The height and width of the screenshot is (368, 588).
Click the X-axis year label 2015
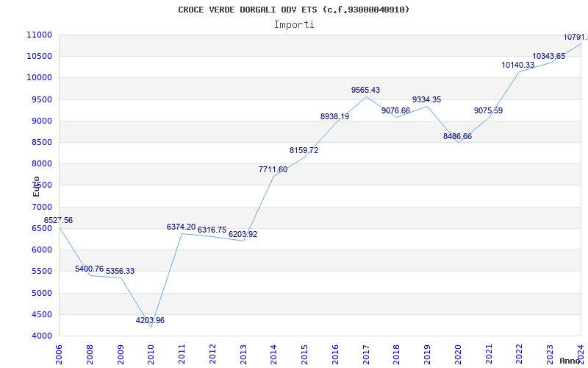pos(304,355)
